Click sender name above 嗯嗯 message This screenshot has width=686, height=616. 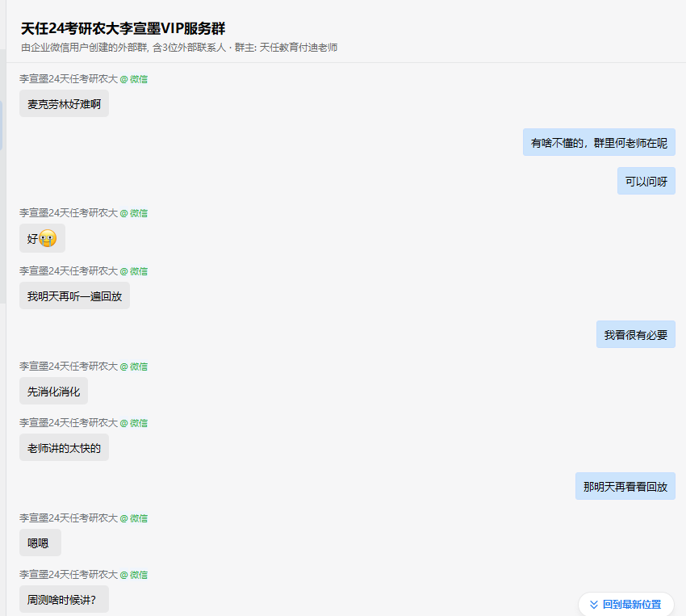tap(69, 518)
